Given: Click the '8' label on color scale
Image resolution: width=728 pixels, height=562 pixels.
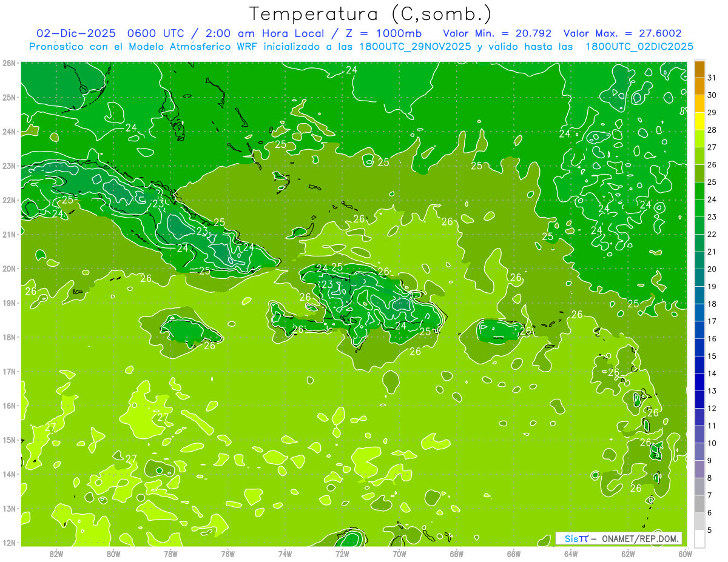Looking at the screenshot, I should click(709, 478).
